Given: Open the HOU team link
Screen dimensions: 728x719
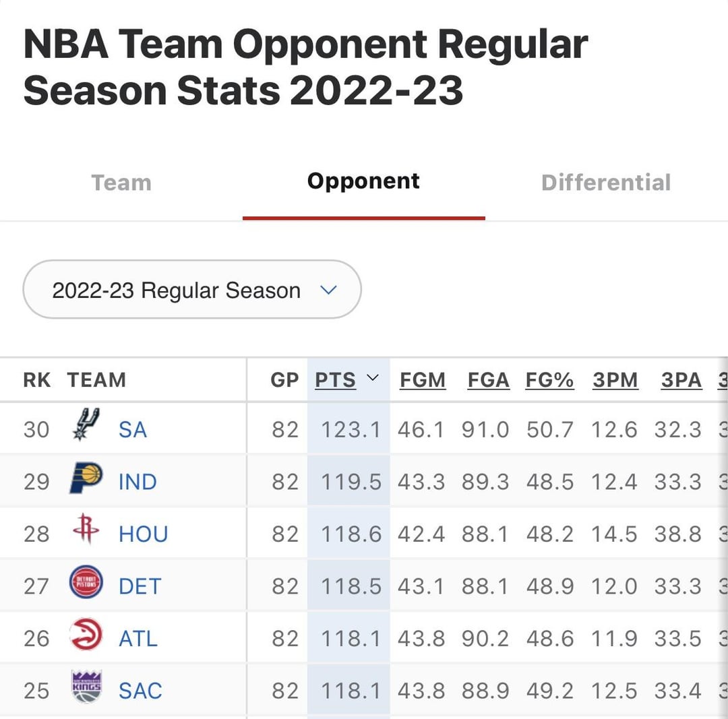Looking at the screenshot, I should tap(143, 534).
